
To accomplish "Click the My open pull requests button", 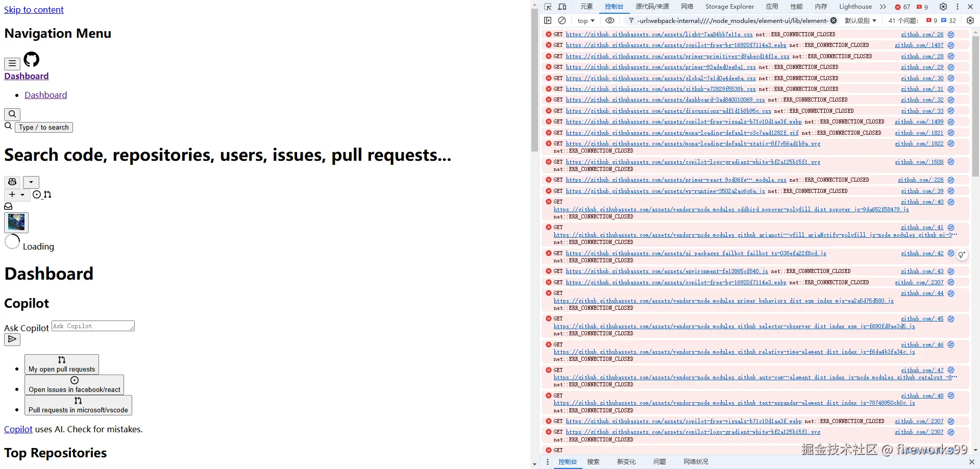I will [62, 364].
